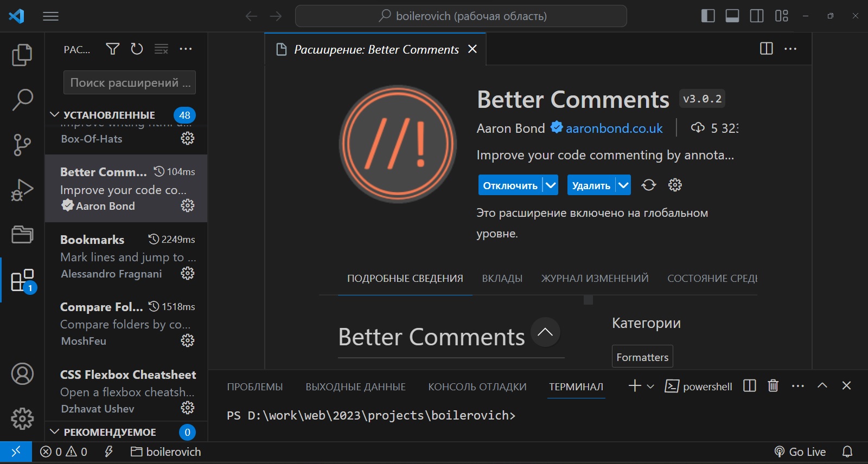868x464 pixels.
Task: Switch to КОНСОЛЬ ОТЛАДКИ panel tab
Action: 477,387
